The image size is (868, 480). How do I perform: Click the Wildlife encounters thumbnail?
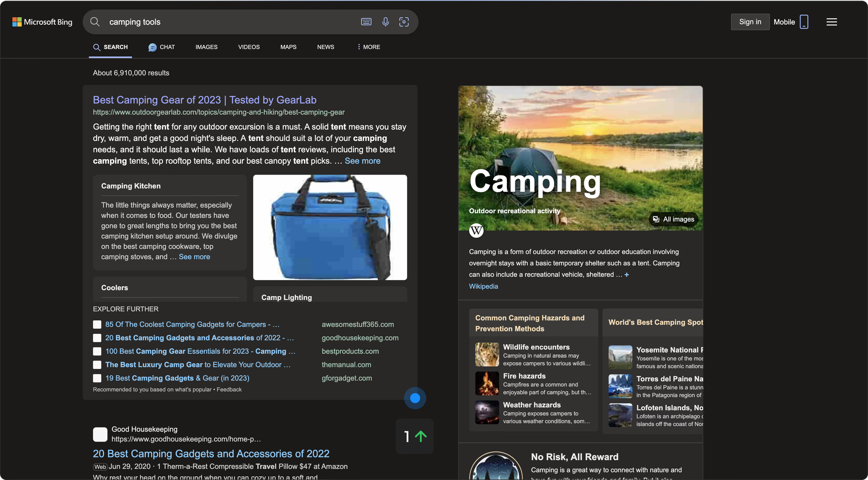(x=487, y=355)
